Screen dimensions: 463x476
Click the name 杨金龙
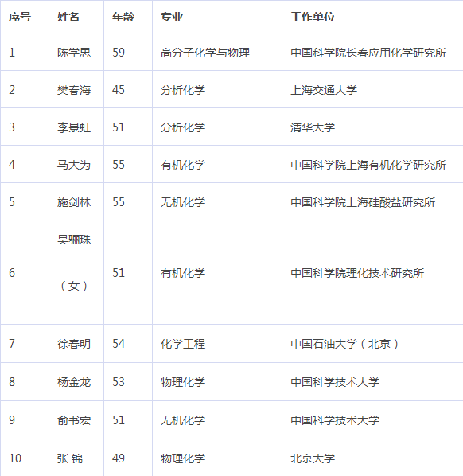[x=74, y=382]
